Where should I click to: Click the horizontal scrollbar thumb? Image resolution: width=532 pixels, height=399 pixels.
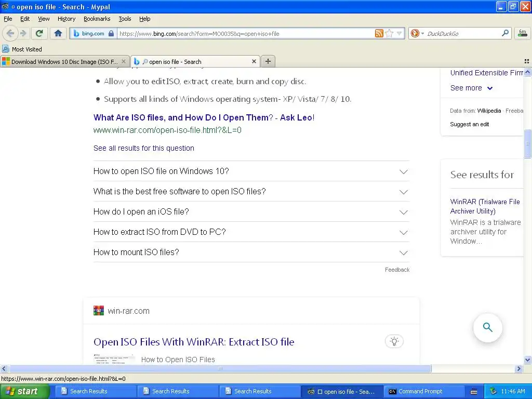coord(220,368)
